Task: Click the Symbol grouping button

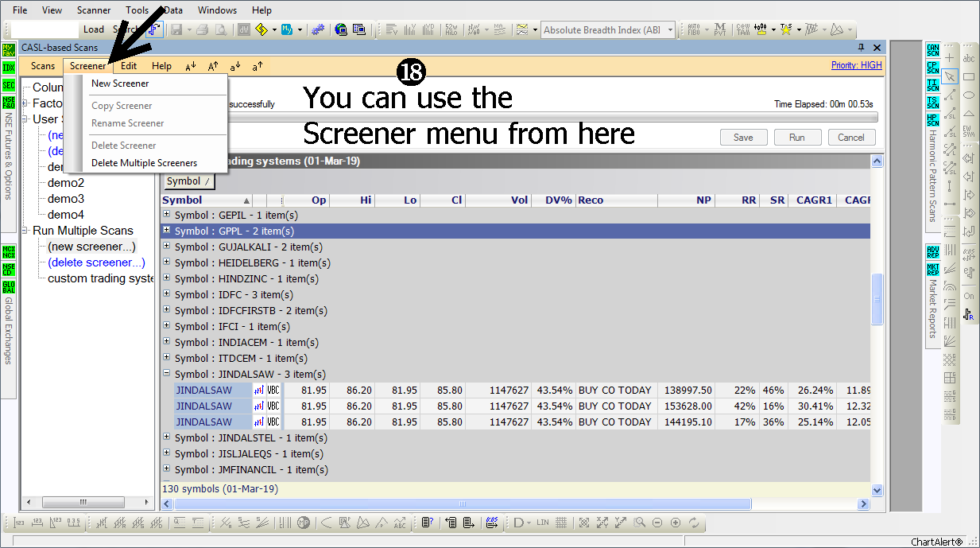Action: (190, 181)
